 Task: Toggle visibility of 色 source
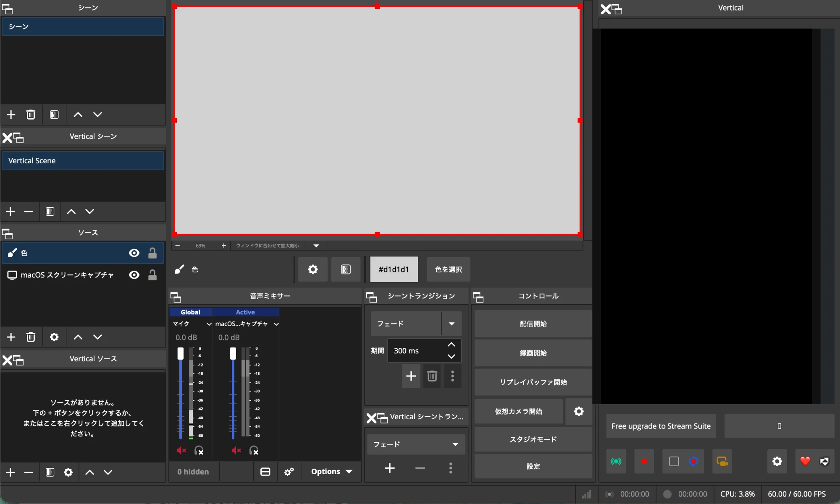pos(134,253)
